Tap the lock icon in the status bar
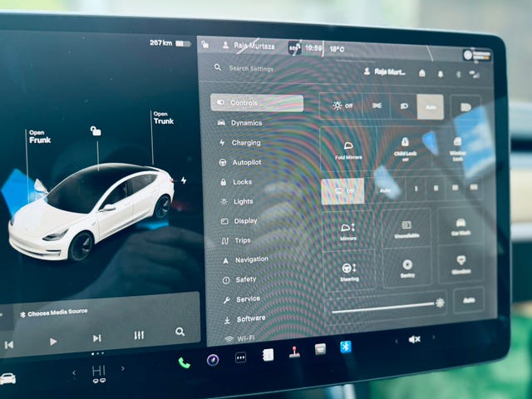Viewport: 532px width, 399px height. coord(205,44)
